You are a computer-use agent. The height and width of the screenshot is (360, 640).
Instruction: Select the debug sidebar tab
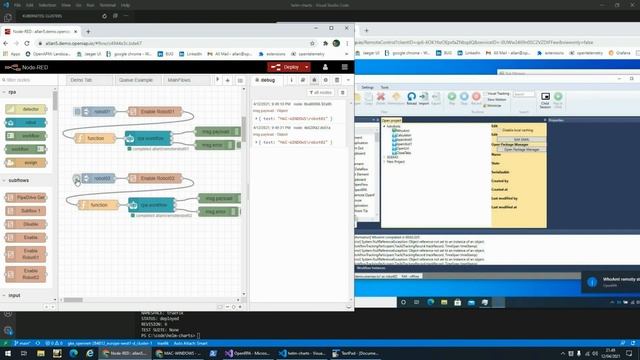click(x=266, y=80)
